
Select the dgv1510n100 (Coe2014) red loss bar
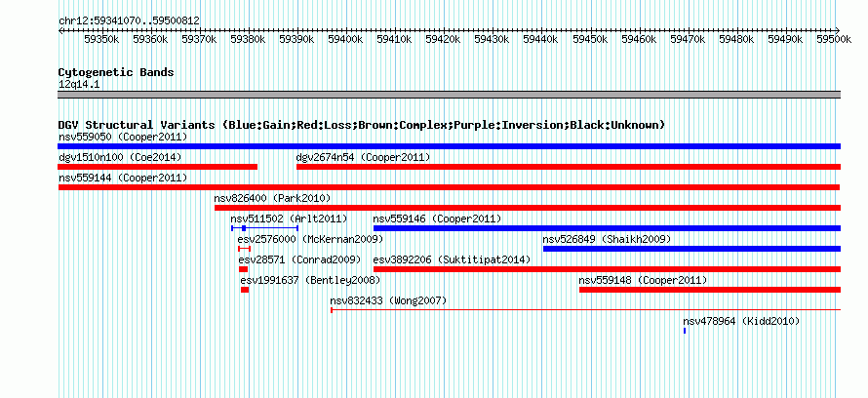[158, 167]
